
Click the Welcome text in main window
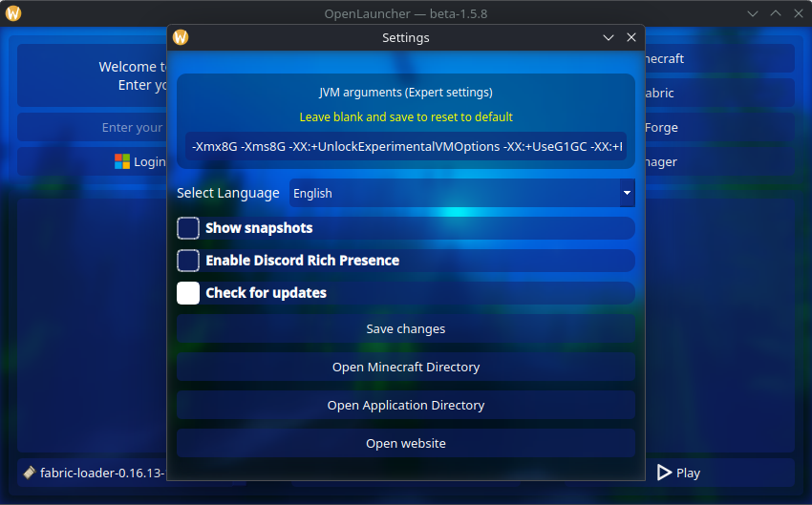point(133,75)
